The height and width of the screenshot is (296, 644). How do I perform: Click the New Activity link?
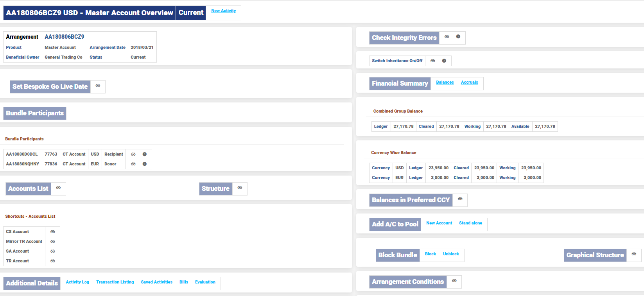click(223, 11)
